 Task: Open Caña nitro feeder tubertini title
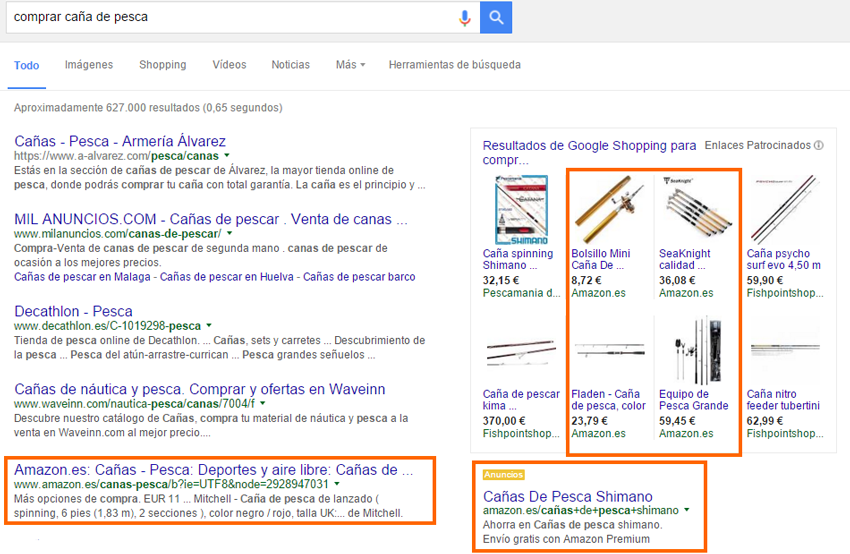[x=783, y=400]
